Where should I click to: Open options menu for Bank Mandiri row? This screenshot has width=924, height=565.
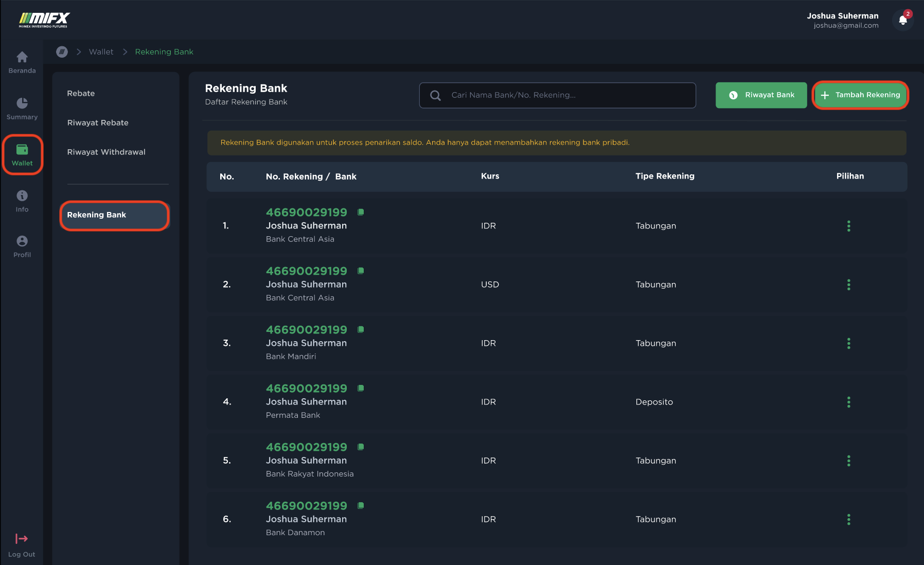(x=849, y=343)
